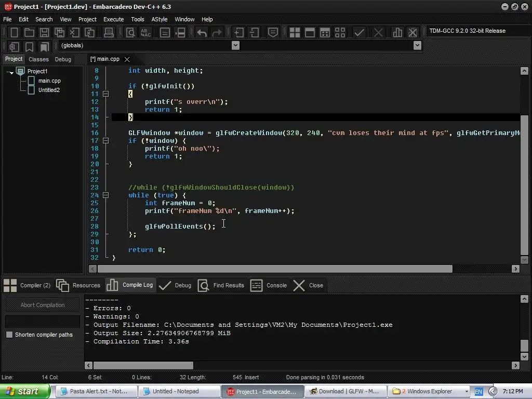The height and width of the screenshot is (399, 532).
Task: Collapse the code fold at line 17
Action: click(x=106, y=140)
